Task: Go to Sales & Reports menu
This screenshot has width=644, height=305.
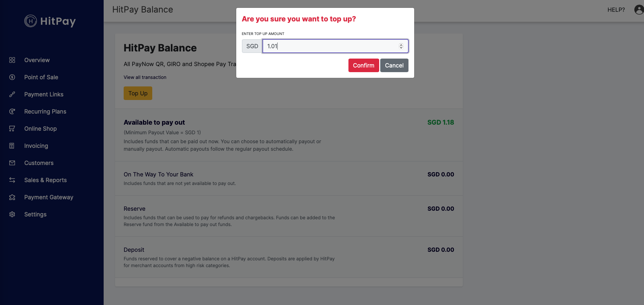Action: pos(45,180)
